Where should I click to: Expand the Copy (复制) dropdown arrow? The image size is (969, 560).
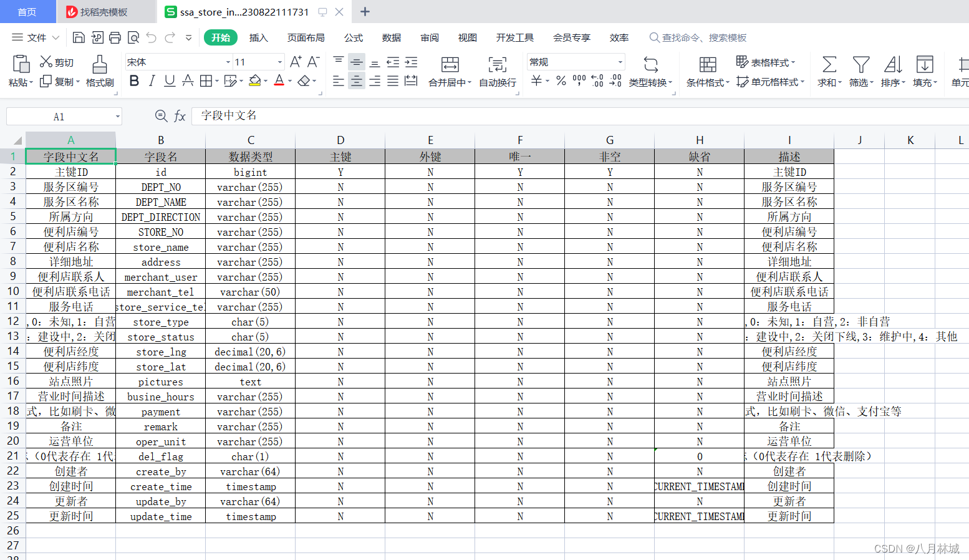click(77, 82)
